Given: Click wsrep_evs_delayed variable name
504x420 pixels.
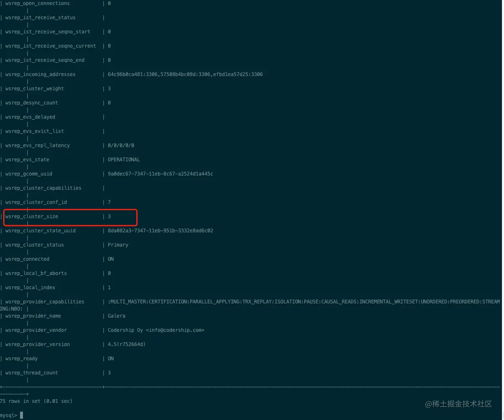Looking at the screenshot, I should click(x=30, y=117).
